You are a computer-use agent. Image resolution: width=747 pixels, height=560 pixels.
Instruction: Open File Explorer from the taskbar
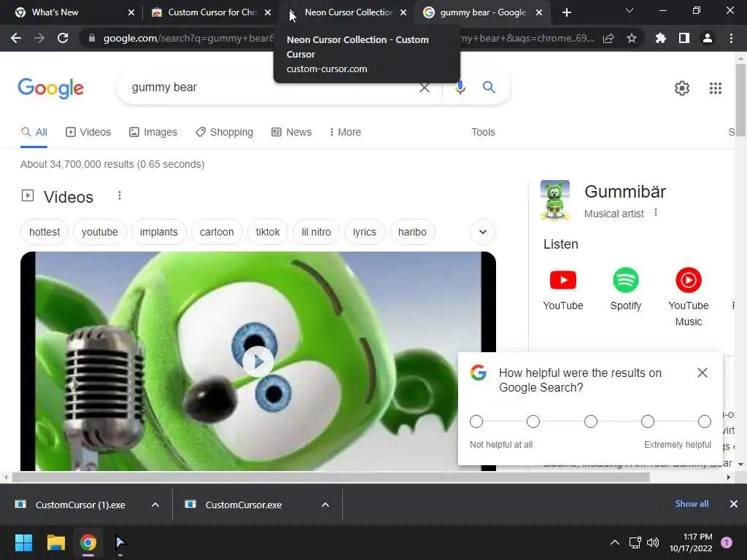[55, 542]
